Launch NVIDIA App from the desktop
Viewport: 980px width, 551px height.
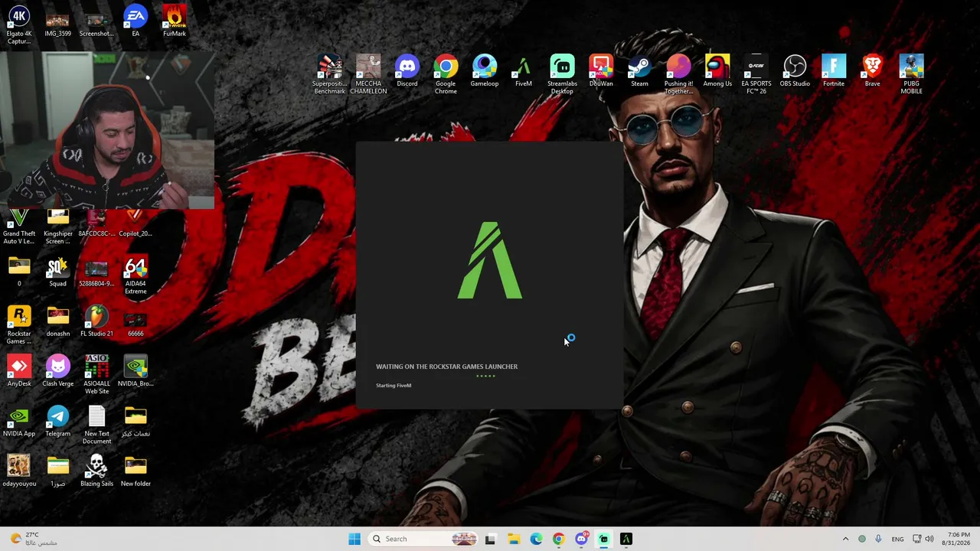click(x=19, y=421)
